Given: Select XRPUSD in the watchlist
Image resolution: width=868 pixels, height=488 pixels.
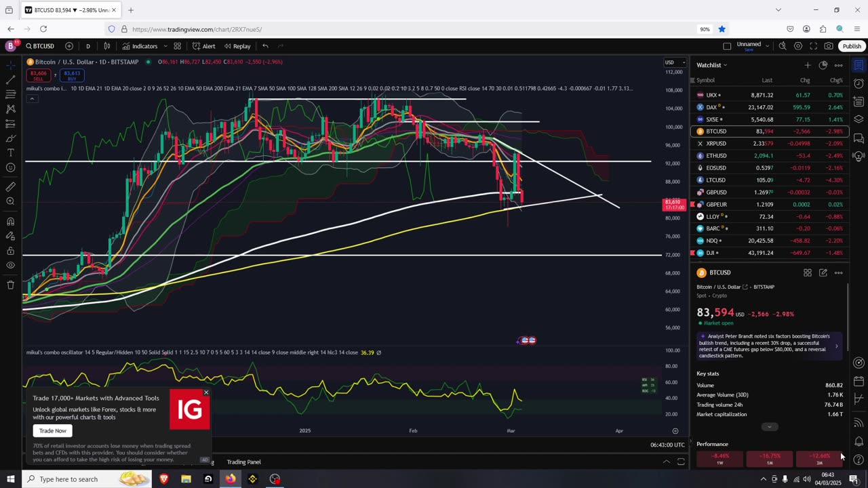Looking at the screenshot, I should (770, 144).
